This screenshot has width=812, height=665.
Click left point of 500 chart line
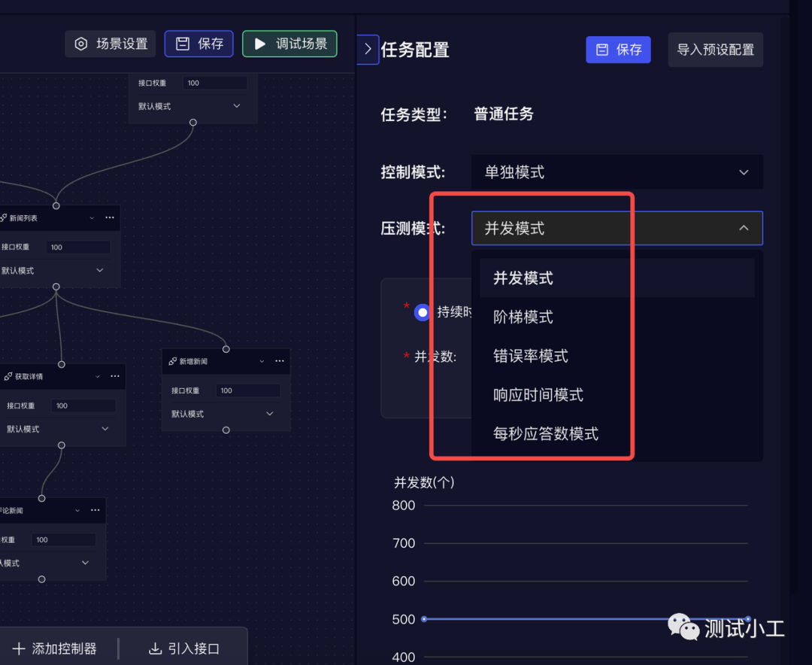click(x=423, y=619)
